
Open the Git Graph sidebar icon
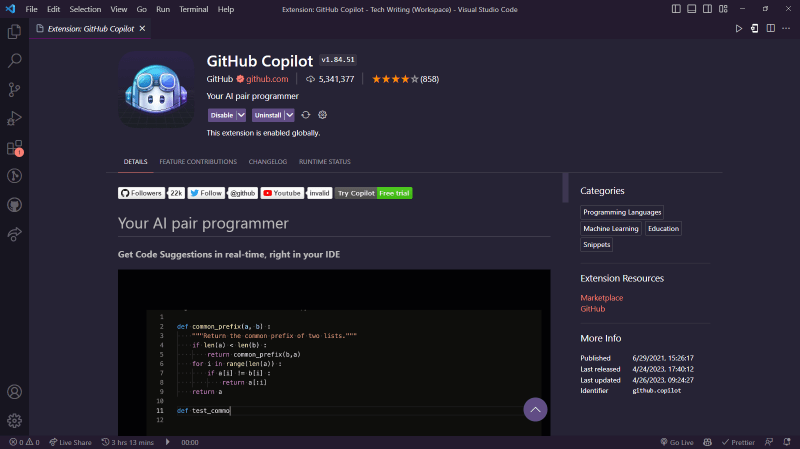point(14,176)
